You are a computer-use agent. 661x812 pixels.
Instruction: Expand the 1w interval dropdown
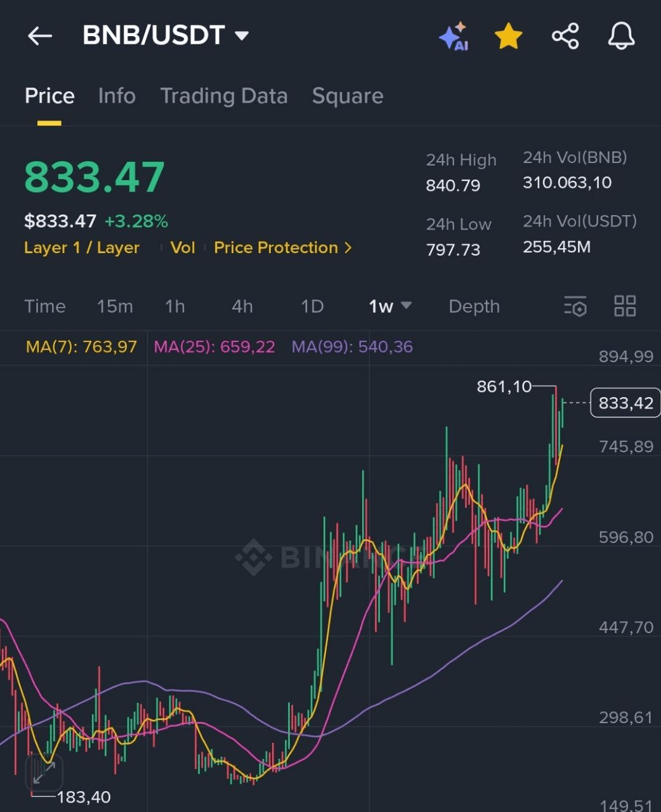coord(390,306)
